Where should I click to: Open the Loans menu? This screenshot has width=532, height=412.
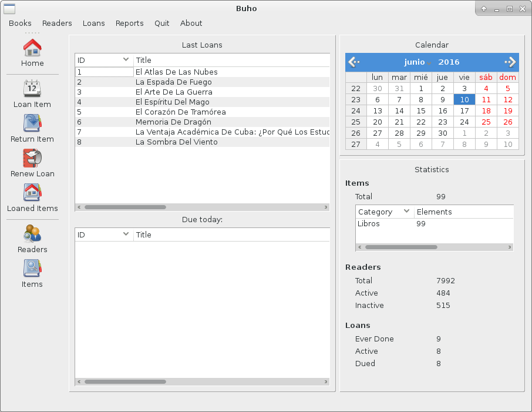93,23
